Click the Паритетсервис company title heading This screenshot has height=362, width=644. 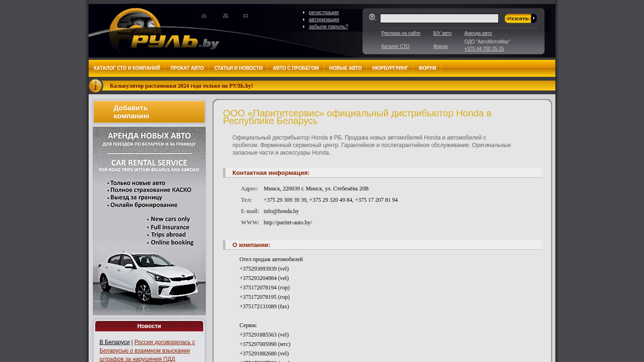pos(357,117)
